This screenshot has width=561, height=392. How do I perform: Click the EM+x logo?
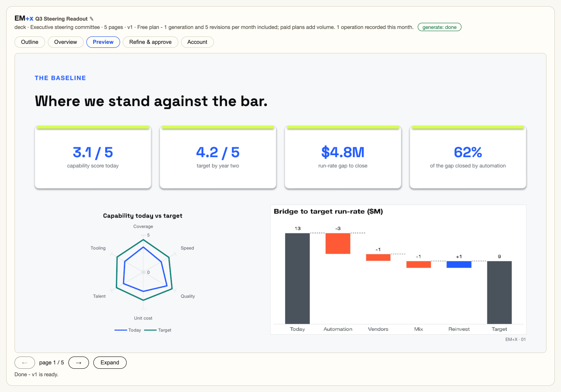point(24,18)
